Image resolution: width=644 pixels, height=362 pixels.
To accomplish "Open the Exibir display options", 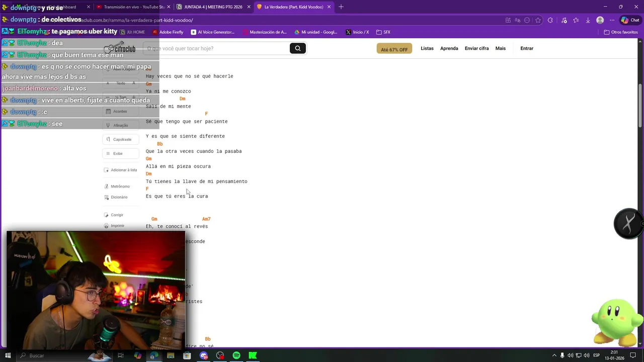I will pyautogui.click(x=120, y=153).
